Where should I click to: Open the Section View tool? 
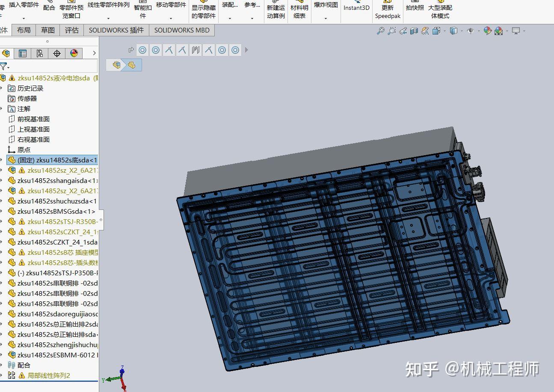(x=413, y=31)
